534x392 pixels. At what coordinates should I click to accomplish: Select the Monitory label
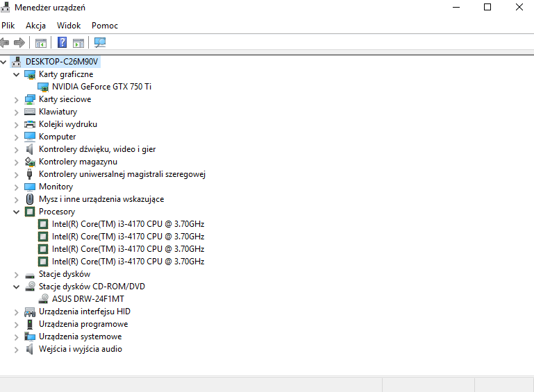point(56,187)
